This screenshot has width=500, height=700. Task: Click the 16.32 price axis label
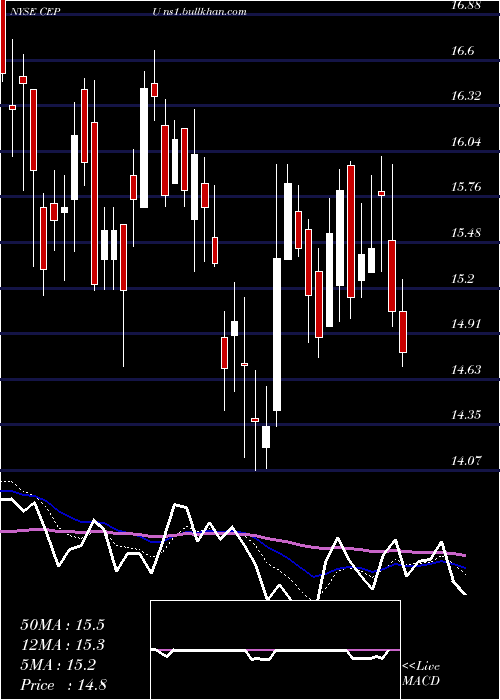(x=465, y=96)
